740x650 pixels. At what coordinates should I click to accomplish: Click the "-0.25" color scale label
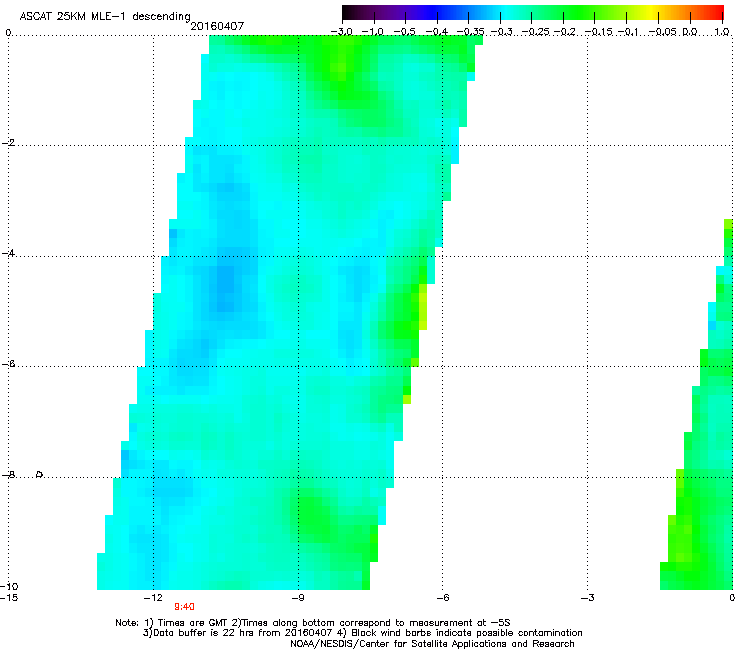coord(536,32)
